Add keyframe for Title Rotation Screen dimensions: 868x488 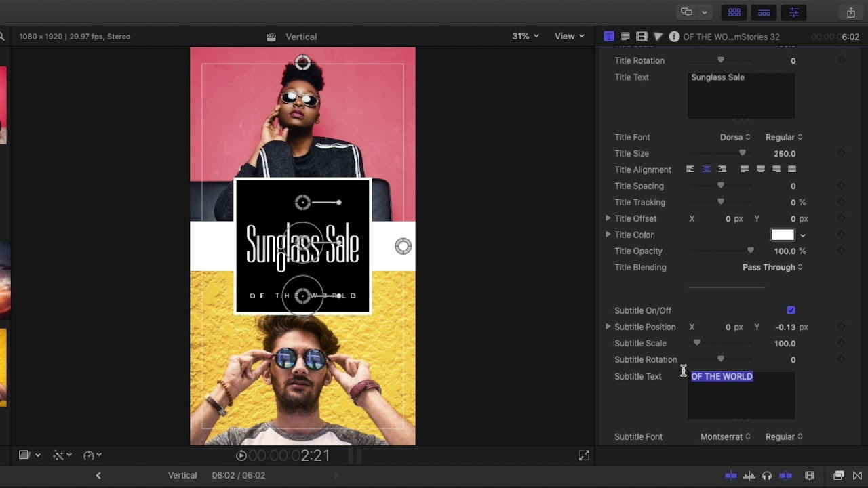pos(842,60)
